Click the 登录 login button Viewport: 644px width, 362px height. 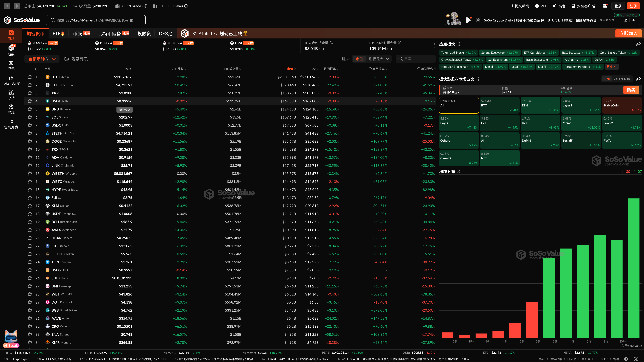point(618,6)
